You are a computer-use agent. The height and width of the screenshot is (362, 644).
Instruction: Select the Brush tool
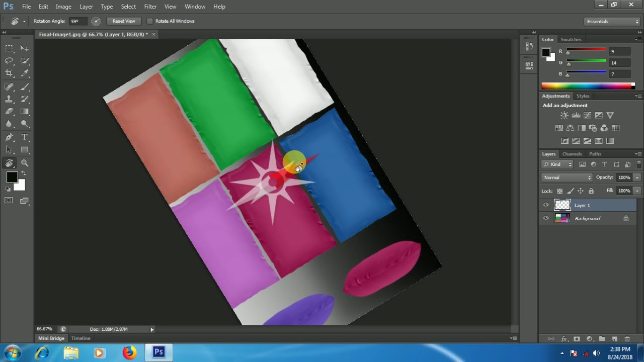point(24,86)
